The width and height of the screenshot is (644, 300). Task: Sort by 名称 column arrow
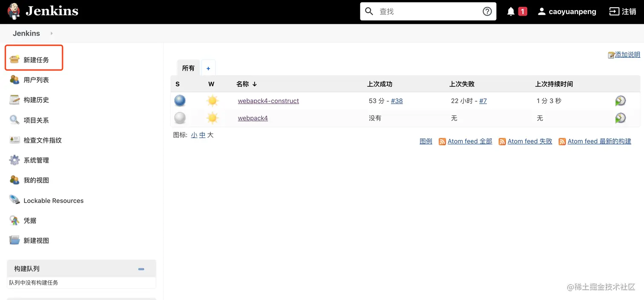255,84
